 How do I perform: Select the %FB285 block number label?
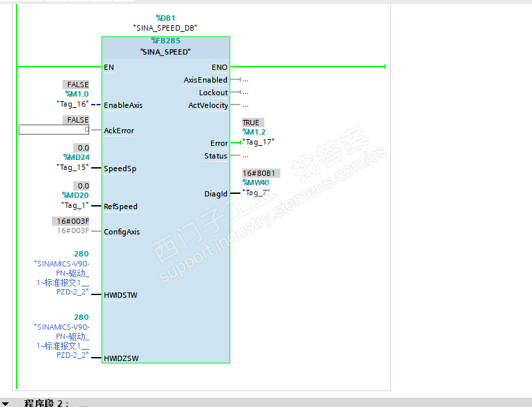[166, 41]
